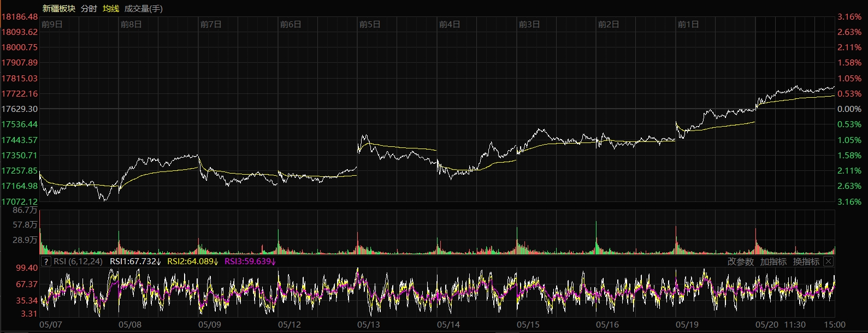The height and width of the screenshot is (333, 868).
Task: Click the 05/07 date on time axis
Action: pyautogui.click(x=51, y=325)
